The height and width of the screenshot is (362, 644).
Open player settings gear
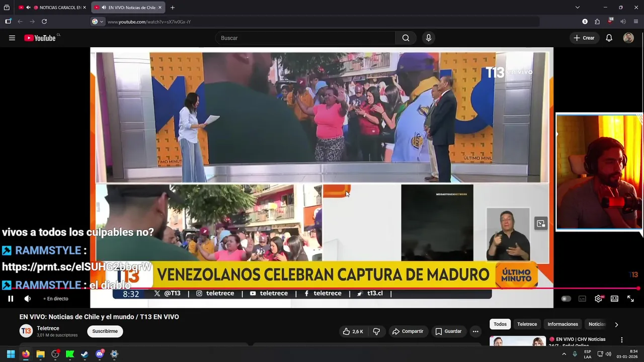click(598, 299)
